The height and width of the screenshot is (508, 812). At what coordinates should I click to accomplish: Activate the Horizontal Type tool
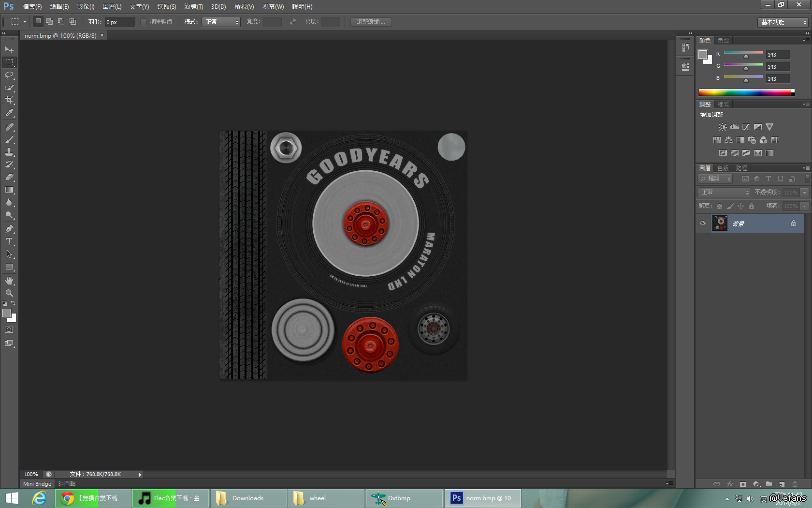tap(9, 241)
